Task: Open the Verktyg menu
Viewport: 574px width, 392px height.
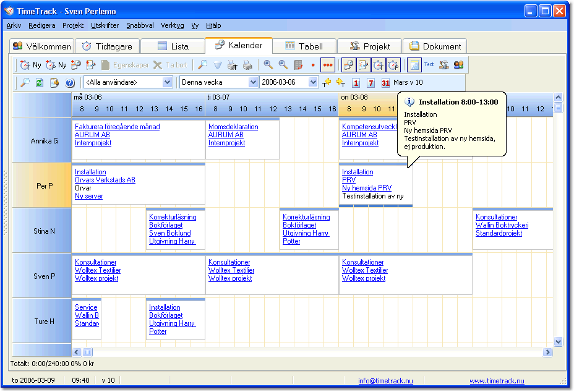Action: click(173, 25)
